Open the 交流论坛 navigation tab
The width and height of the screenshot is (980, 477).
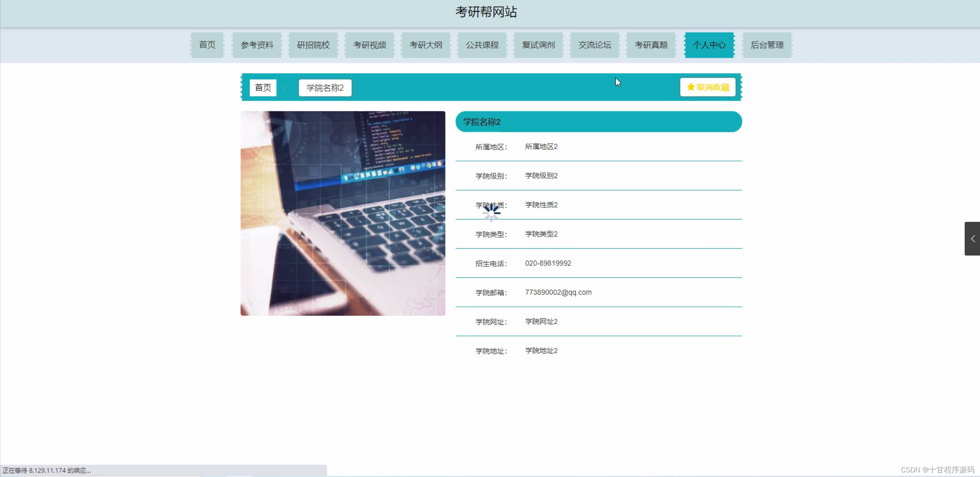594,45
